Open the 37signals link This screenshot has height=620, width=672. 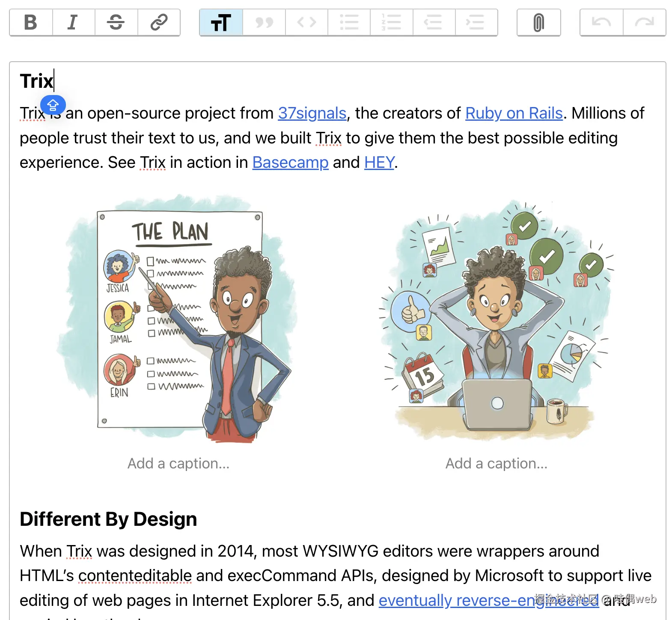tap(312, 113)
